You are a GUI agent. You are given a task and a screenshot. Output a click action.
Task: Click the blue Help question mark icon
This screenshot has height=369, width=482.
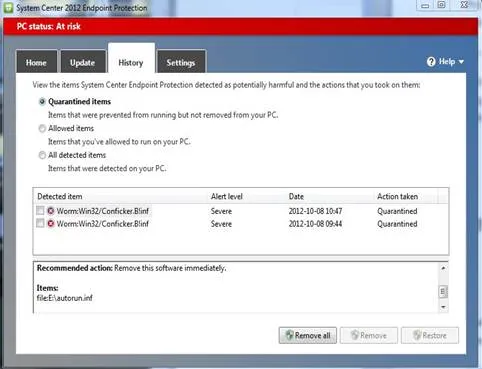pos(431,62)
